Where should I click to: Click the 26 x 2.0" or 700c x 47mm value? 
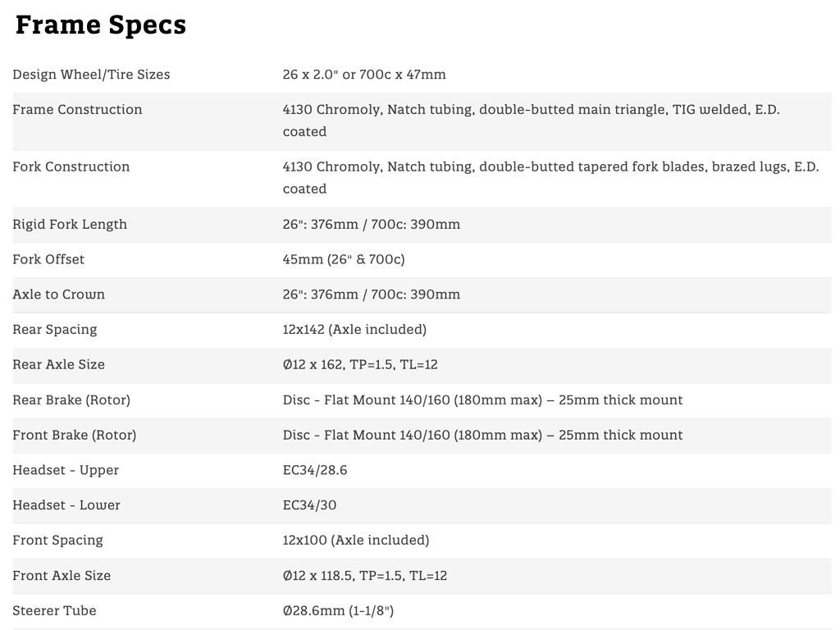coord(363,75)
